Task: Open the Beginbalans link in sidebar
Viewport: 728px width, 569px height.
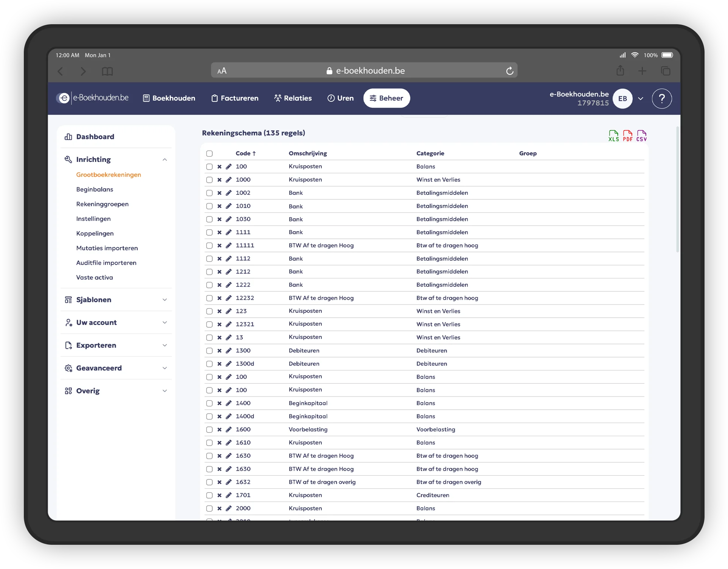Action: point(95,190)
